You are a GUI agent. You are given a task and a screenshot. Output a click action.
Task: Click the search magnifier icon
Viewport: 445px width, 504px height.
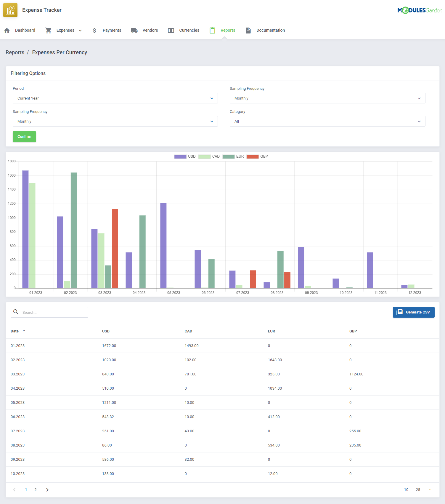click(x=16, y=312)
